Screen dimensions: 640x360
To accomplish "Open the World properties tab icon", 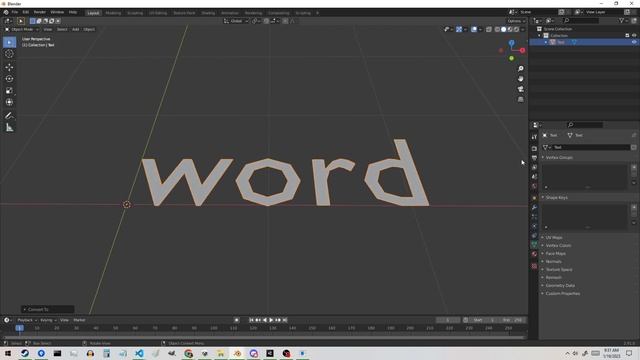I will coord(534,187).
